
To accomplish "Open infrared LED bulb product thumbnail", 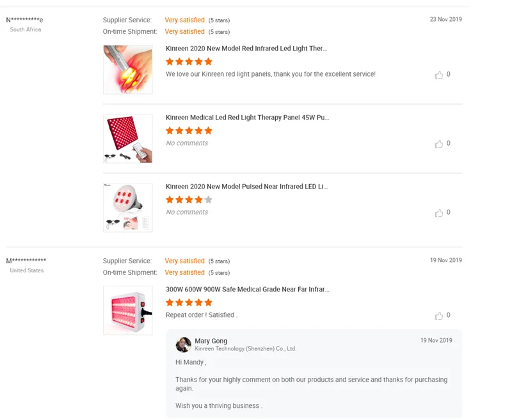I will click(128, 208).
